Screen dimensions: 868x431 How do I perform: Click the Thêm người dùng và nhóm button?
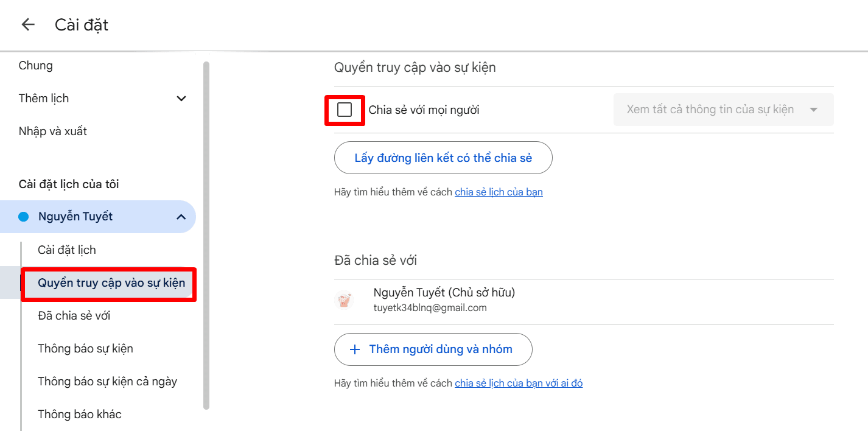click(x=433, y=349)
